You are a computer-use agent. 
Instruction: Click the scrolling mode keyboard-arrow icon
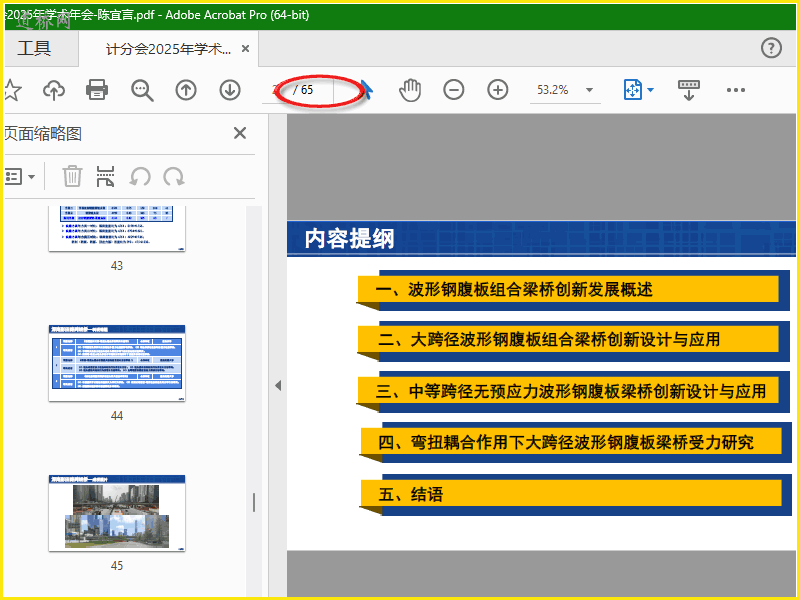pos(689,90)
